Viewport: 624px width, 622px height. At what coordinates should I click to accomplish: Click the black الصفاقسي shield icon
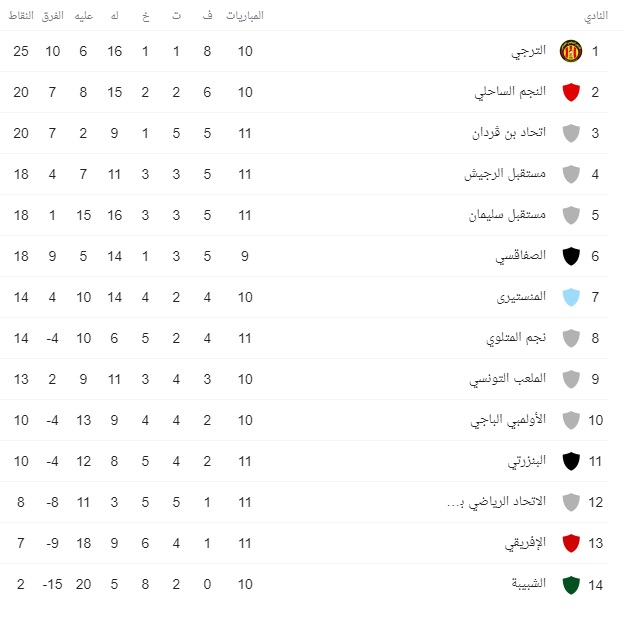point(571,256)
